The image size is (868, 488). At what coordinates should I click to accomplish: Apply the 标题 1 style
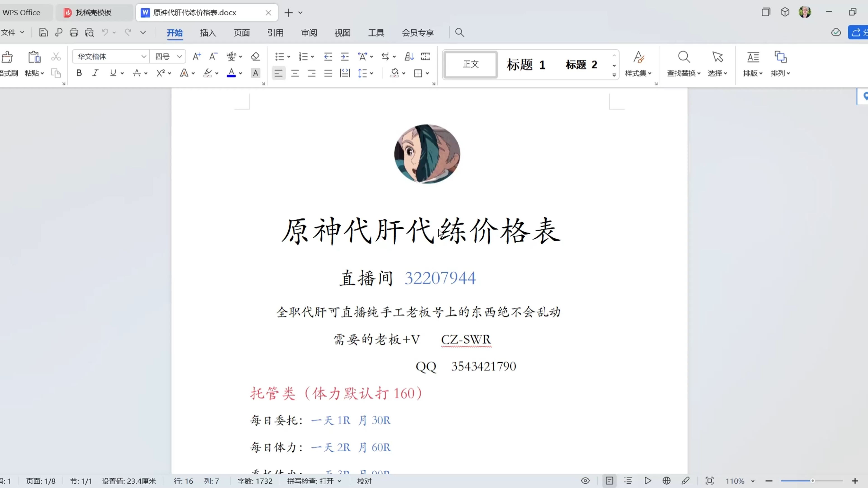(x=526, y=64)
